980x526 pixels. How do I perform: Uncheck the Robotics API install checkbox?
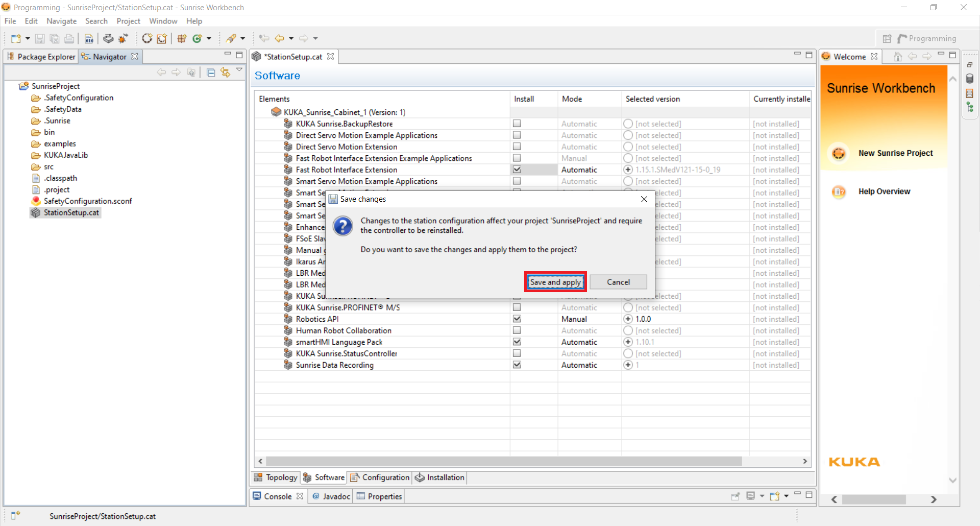click(x=517, y=319)
